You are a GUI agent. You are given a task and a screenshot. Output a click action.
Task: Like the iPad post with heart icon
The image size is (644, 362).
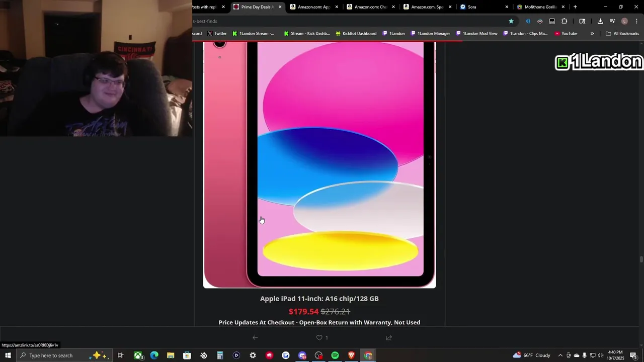pyautogui.click(x=319, y=338)
